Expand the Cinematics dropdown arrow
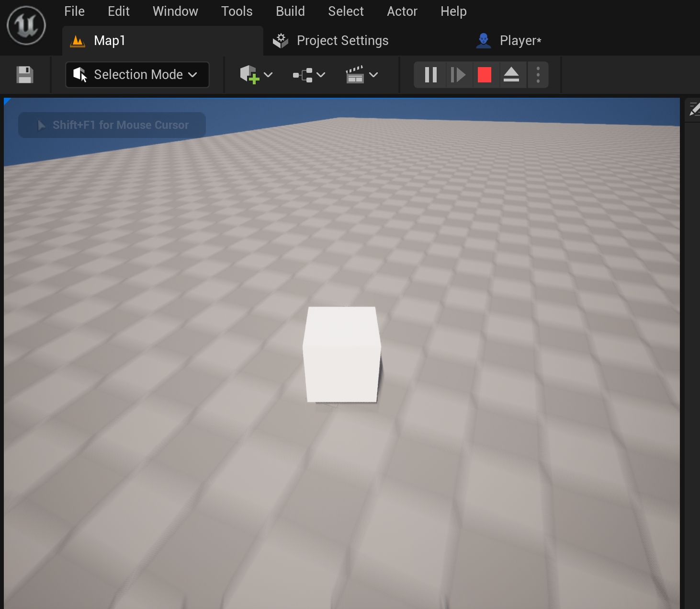 click(x=373, y=75)
